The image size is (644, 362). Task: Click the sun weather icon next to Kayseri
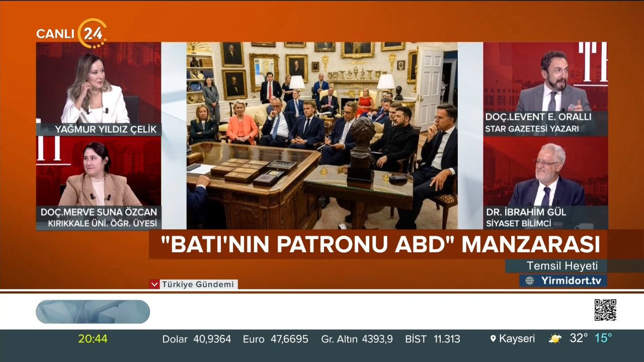555,338
